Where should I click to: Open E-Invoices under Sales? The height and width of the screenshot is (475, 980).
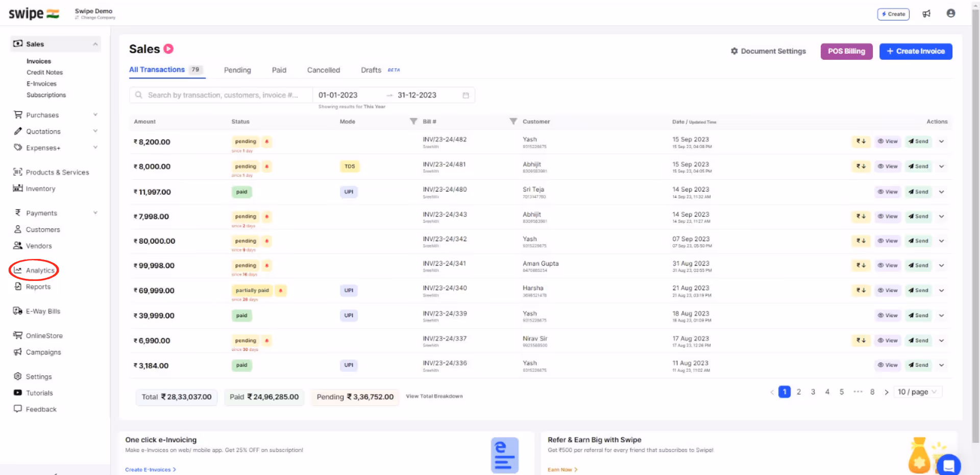click(42, 84)
